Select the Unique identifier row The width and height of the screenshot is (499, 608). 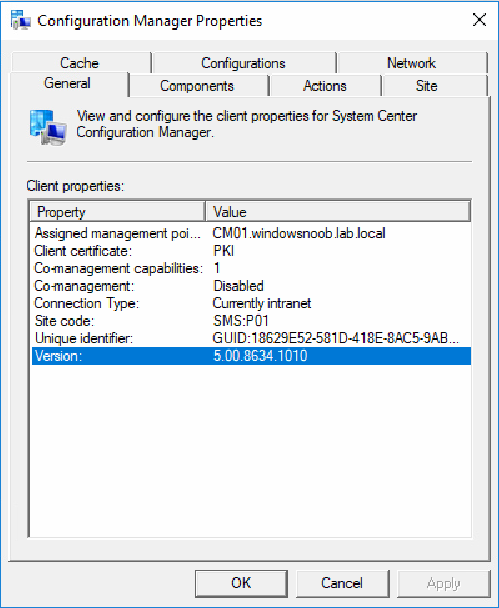pyautogui.click(x=251, y=338)
